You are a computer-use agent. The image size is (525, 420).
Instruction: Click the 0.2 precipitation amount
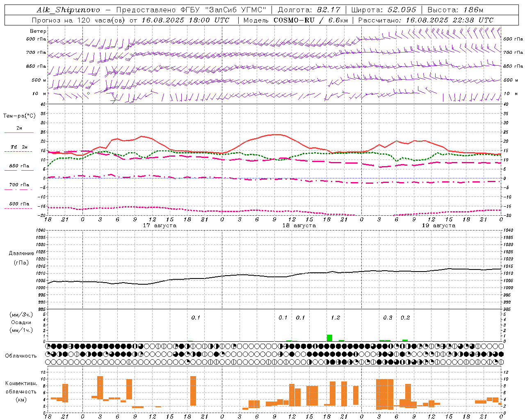[405, 317]
